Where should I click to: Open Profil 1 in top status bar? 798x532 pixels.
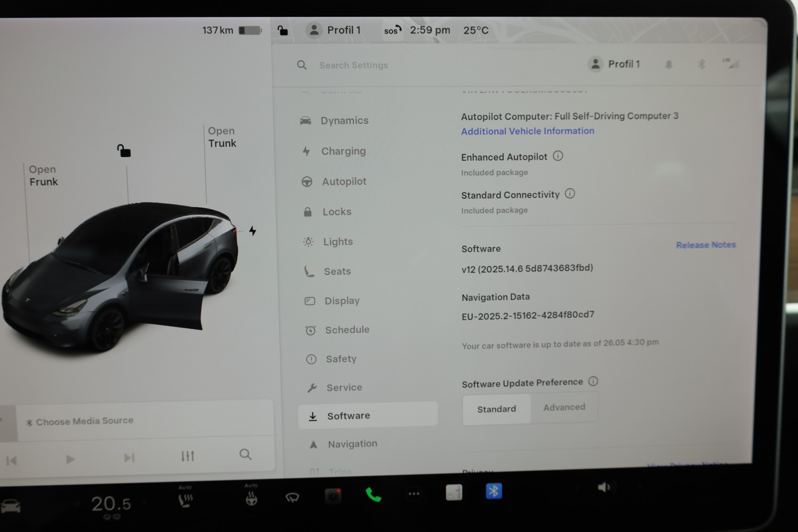pyautogui.click(x=334, y=30)
